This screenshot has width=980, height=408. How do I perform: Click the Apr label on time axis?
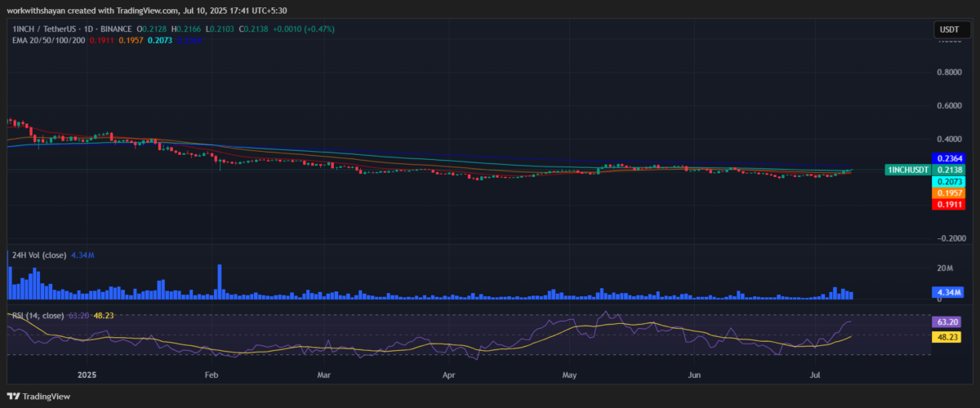tap(448, 375)
